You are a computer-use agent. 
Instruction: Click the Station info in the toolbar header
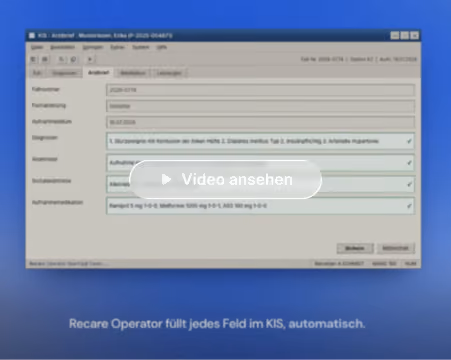pyautogui.click(x=361, y=59)
